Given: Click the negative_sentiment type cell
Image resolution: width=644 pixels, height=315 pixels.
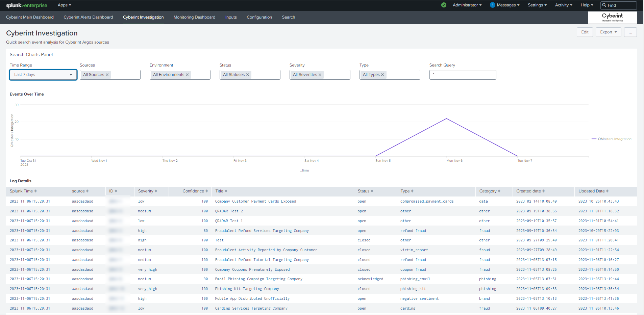Looking at the screenshot, I should point(419,298).
